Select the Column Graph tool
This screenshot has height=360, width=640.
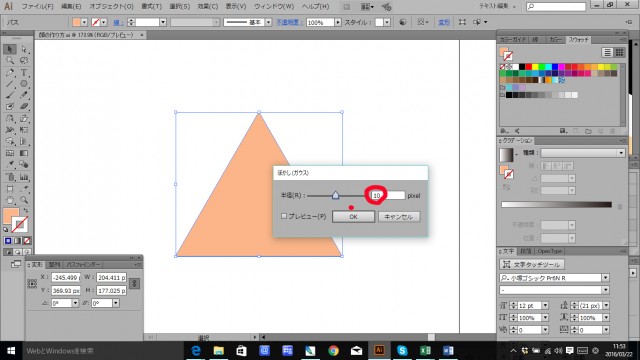click(x=24, y=177)
